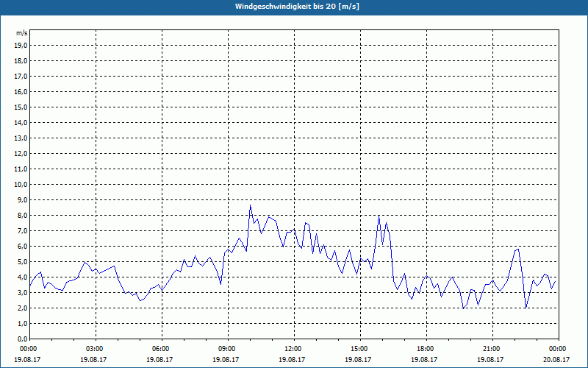Click the '19.08.17' date under 06:00
588x368 pixels.
click(x=159, y=359)
